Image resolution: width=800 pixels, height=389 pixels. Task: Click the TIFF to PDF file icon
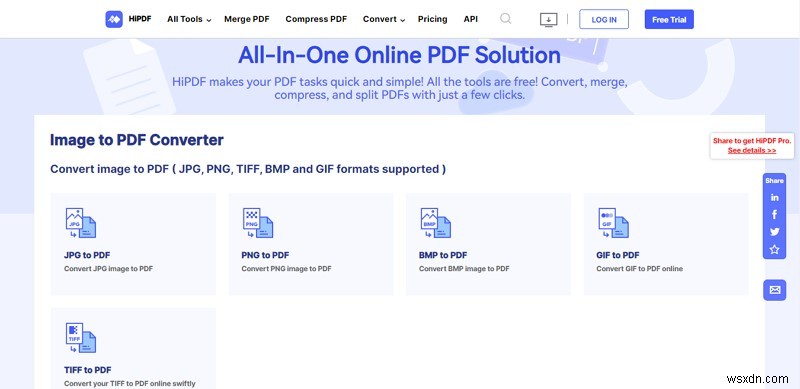pos(81,338)
